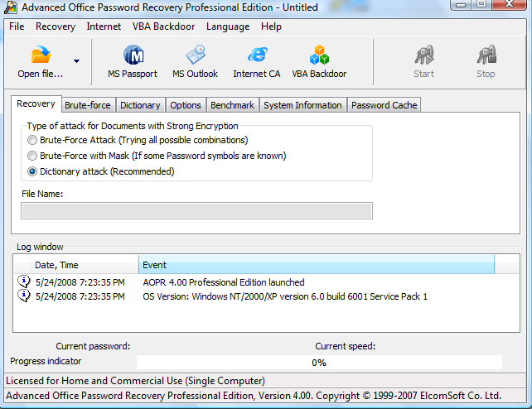This screenshot has height=409, width=532.
Task: Click the Date, Time column header
Action: pos(85,265)
